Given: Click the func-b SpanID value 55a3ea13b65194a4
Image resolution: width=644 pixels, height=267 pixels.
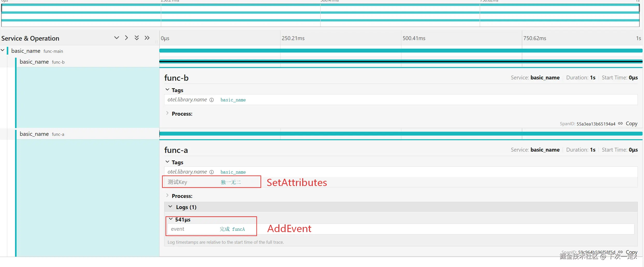Looking at the screenshot, I should 596,124.
